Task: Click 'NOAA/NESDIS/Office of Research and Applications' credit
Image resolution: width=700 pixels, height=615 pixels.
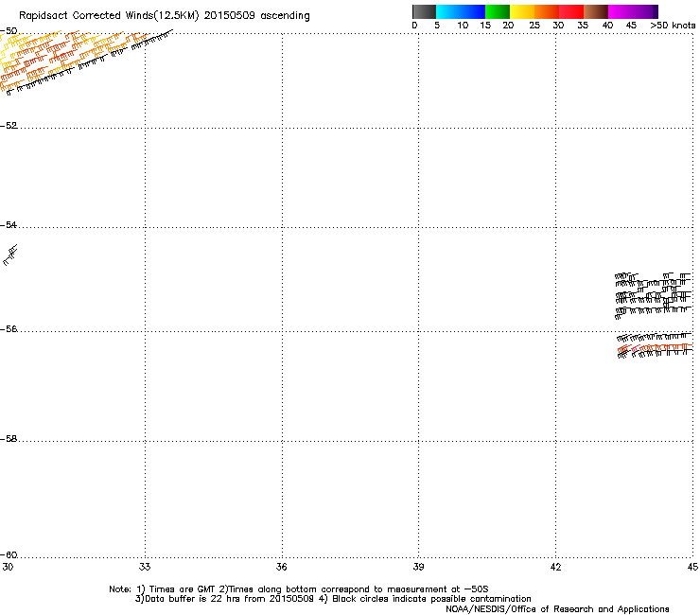Action: click(557, 609)
